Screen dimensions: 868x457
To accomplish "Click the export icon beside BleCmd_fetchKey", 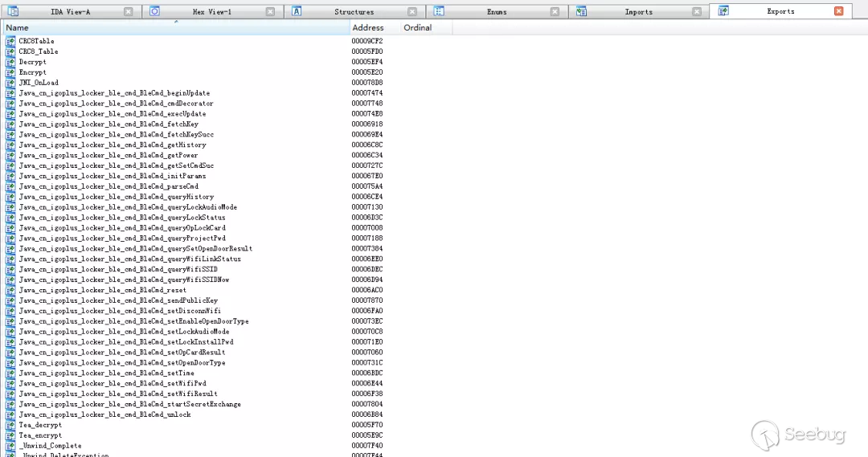I will [10, 124].
